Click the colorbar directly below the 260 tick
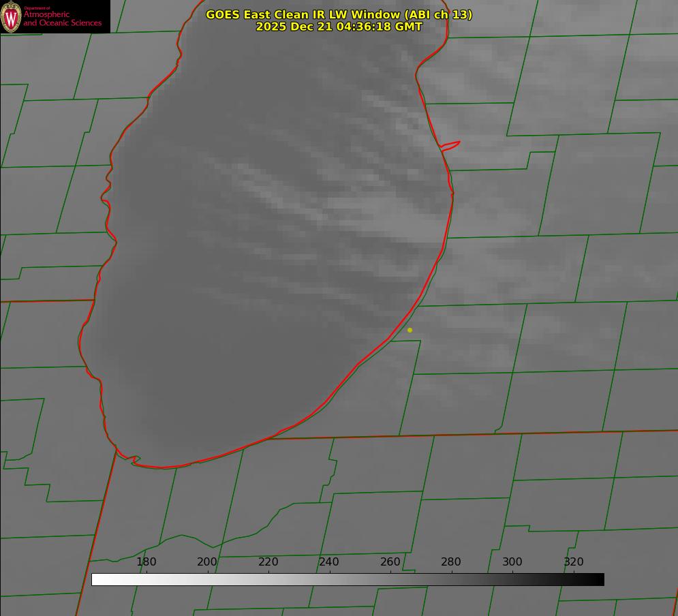 click(390, 579)
